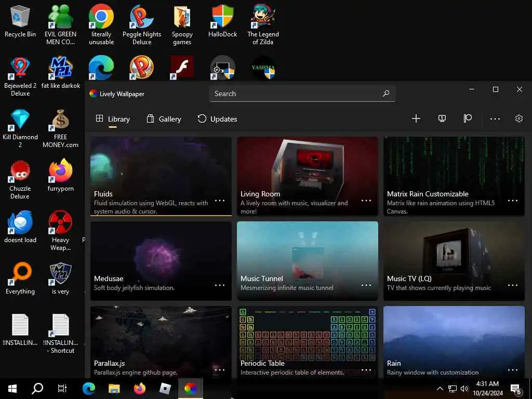Open options menu for Music Tunnel
Screen dimensions: 532x399
pyautogui.click(x=366, y=285)
